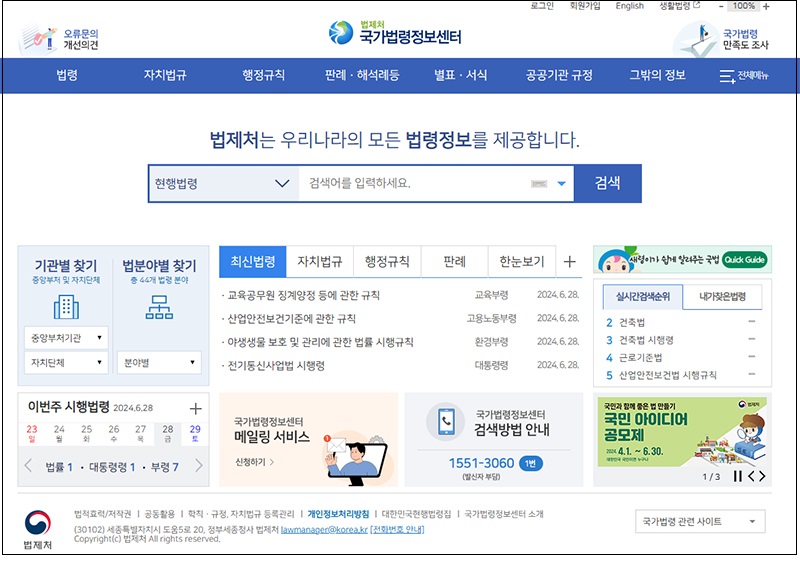Screen dimensions: 800x563
Task: Open the 개인정보처리방침 footer link
Action: tap(338, 514)
